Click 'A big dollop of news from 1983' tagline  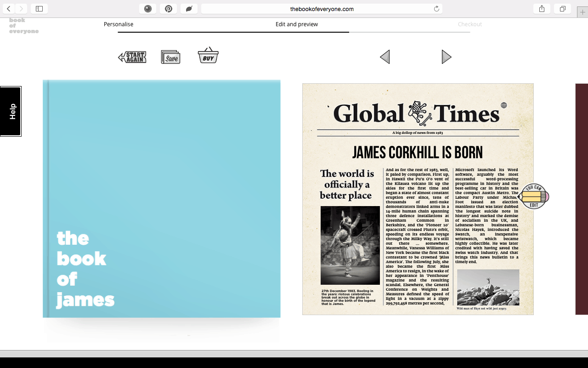coord(418,133)
